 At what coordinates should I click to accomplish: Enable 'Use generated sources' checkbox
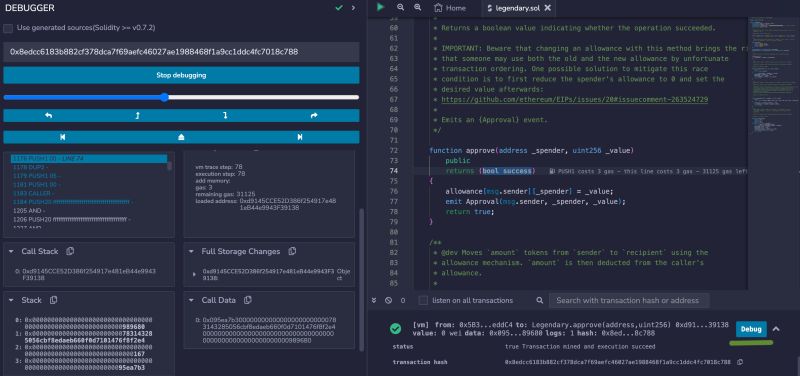[x=8, y=28]
